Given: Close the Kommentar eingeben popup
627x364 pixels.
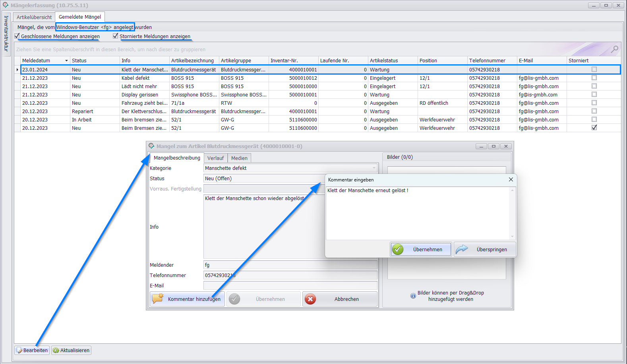Looking at the screenshot, I should 511,179.
